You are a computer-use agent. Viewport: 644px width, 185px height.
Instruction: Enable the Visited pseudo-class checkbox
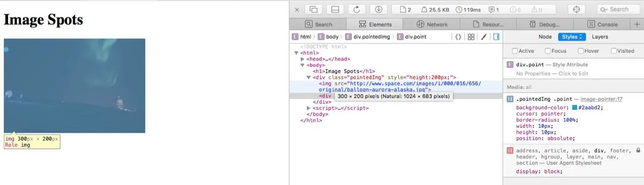pos(614,51)
